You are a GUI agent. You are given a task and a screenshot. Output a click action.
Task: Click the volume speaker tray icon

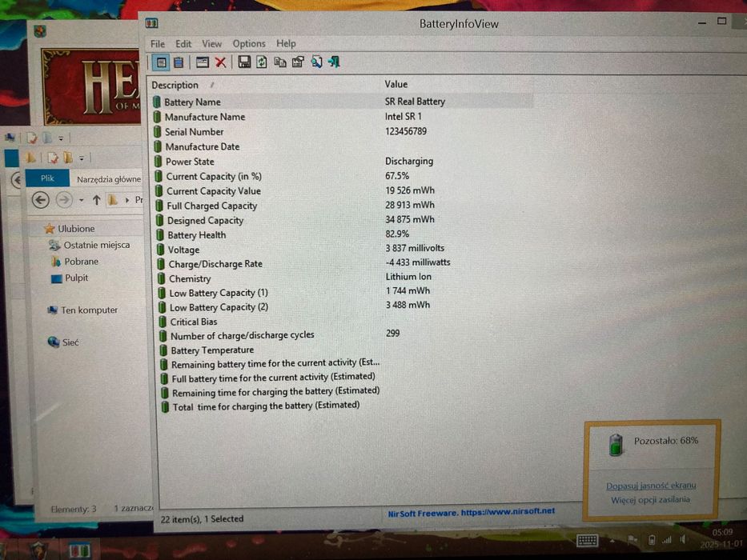[x=684, y=539]
